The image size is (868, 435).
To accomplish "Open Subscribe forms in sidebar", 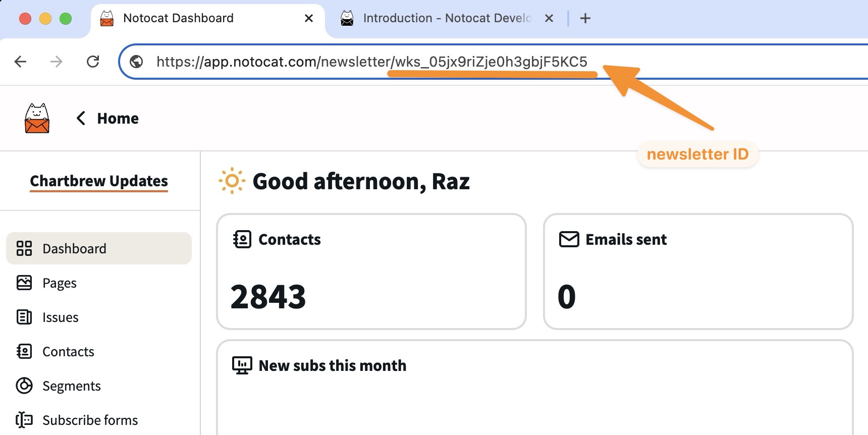I will click(x=90, y=420).
